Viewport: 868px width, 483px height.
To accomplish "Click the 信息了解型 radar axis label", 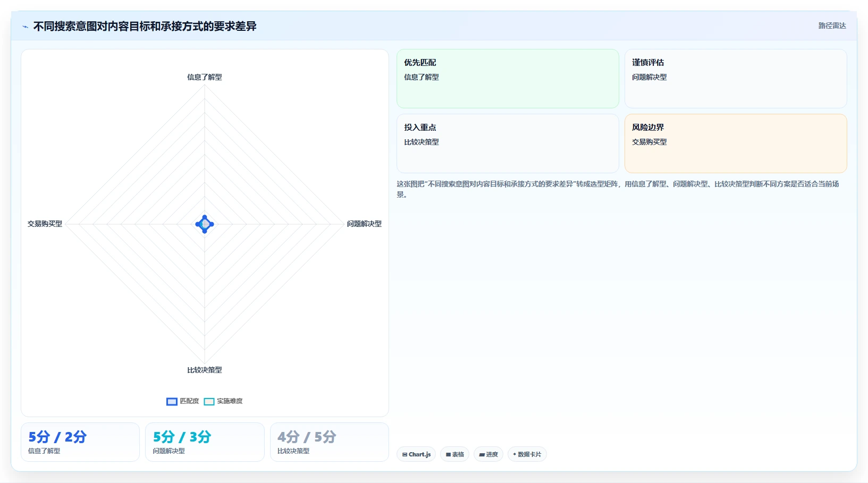I will [x=205, y=77].
